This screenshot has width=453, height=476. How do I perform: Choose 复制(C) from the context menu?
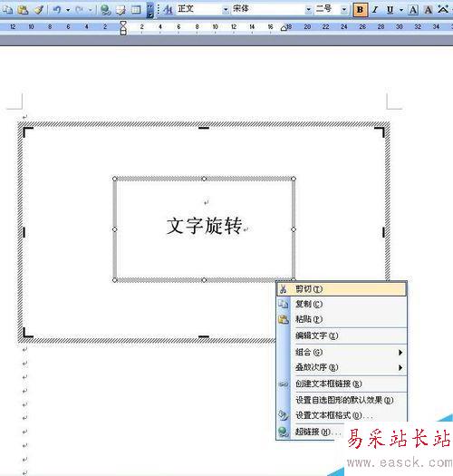342,304
